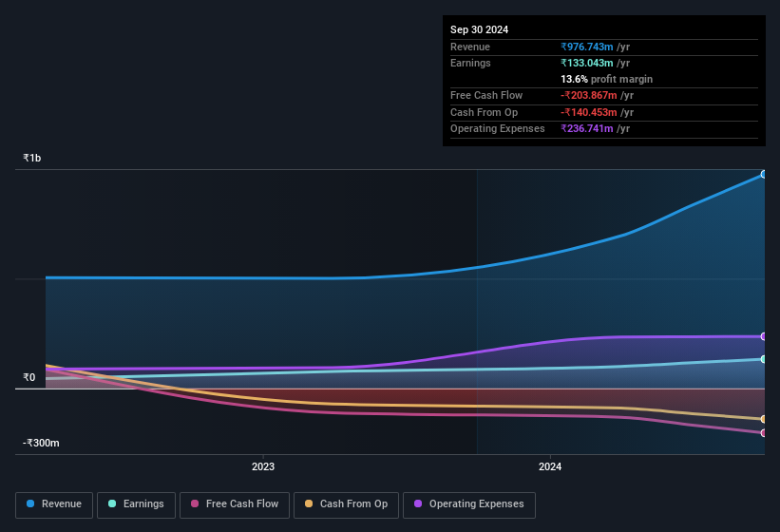Image resolution: width=780 pixels, height=532 pixels.
Task: Click the Cash From Op line endpoint marker
Action: 764,419
